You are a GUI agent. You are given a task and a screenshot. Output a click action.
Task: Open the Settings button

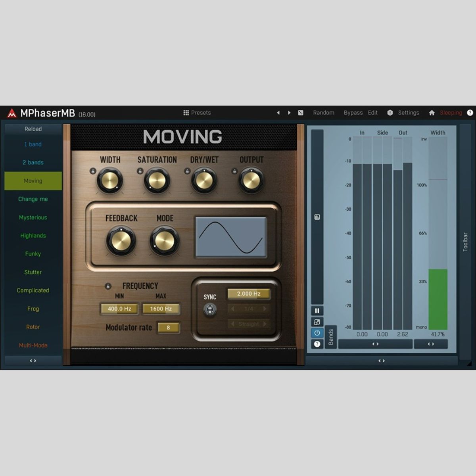(409, 113)
